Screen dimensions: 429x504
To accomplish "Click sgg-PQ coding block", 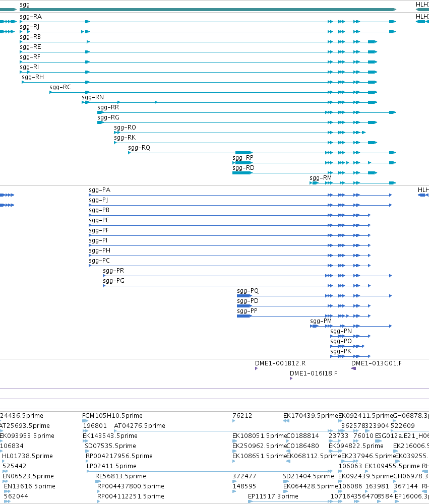I will click(244, 296).
